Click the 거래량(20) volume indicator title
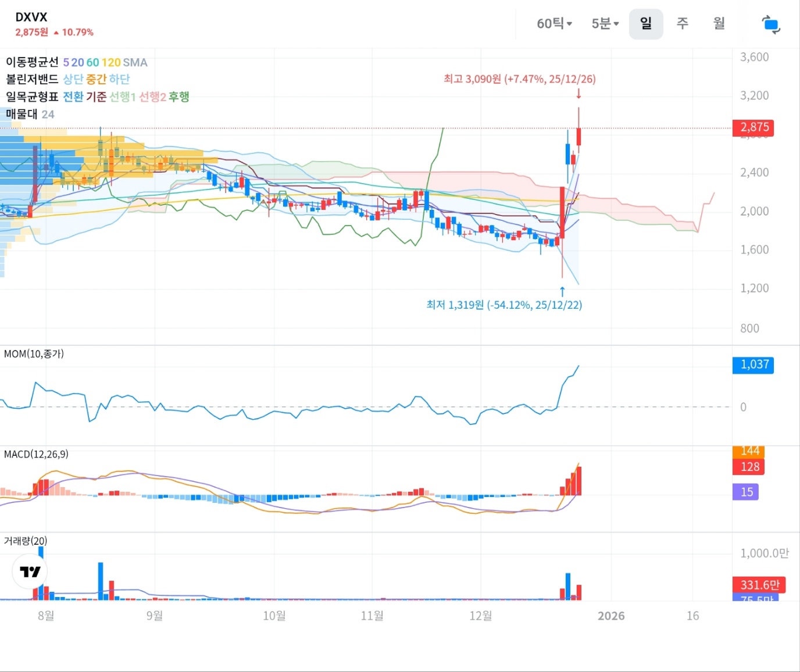Screen dimensions: 800x672 point(26,541)
